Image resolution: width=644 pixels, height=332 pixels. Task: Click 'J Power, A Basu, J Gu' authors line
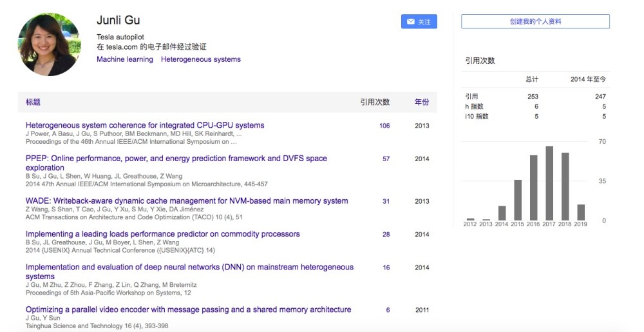133,133
